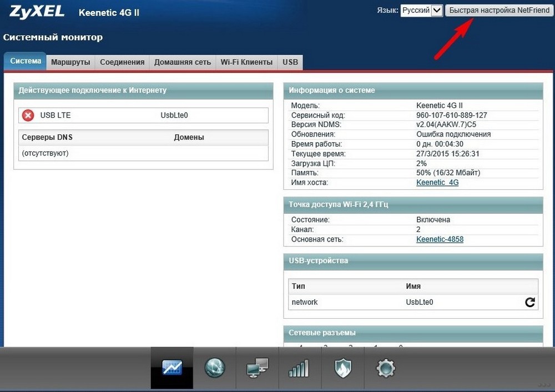Image resolution: width=555 pixels, height=392 pixels.
Task: Click the network type cell in USB devices
Action: coord(305,302)
